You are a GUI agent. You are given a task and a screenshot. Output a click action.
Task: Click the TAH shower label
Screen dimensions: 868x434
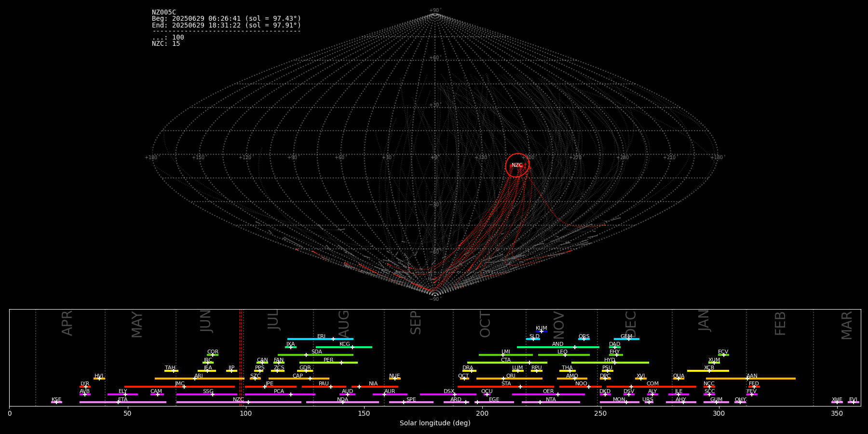(x=170, y=368)
